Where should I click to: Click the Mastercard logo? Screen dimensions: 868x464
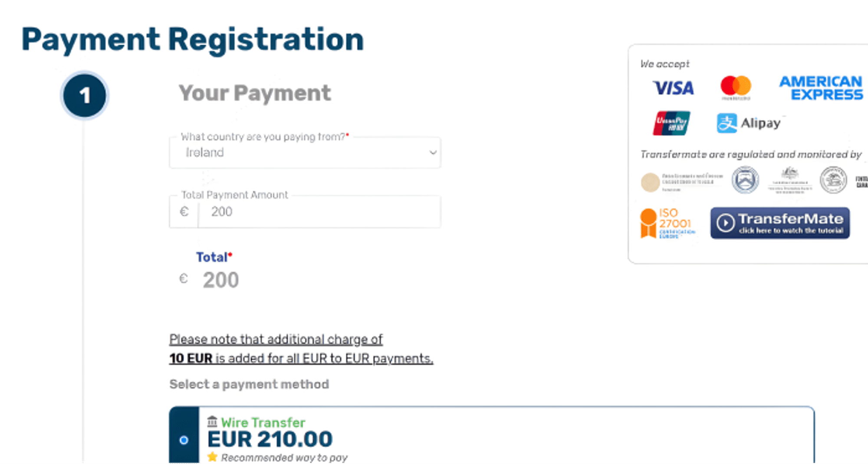[736, 86]
